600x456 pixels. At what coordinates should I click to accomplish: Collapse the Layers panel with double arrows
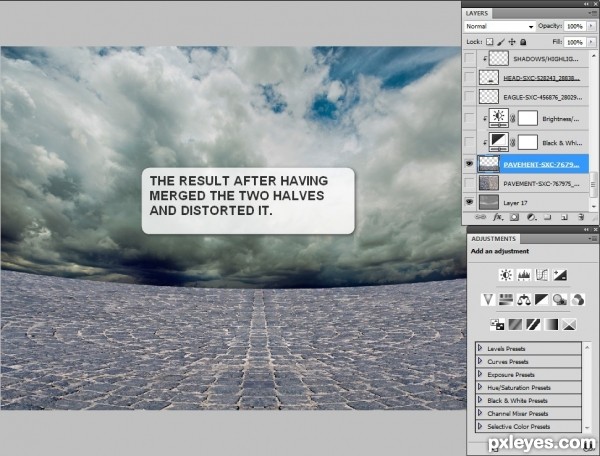pos(587,3)
